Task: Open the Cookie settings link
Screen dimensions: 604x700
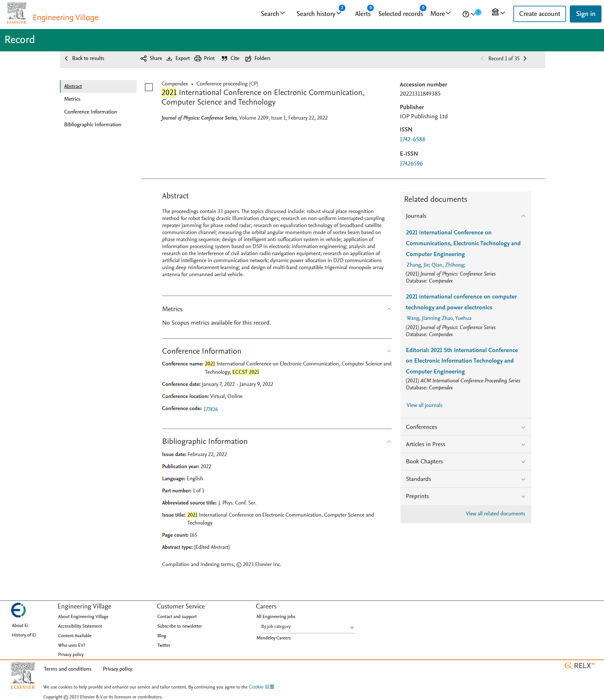Action: click(x=261, y=687)
